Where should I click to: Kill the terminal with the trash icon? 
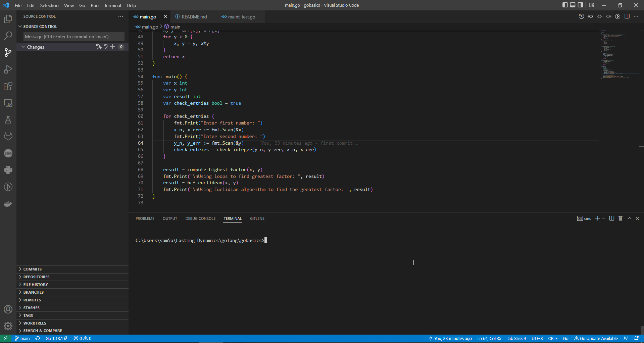tap(620, 218)
